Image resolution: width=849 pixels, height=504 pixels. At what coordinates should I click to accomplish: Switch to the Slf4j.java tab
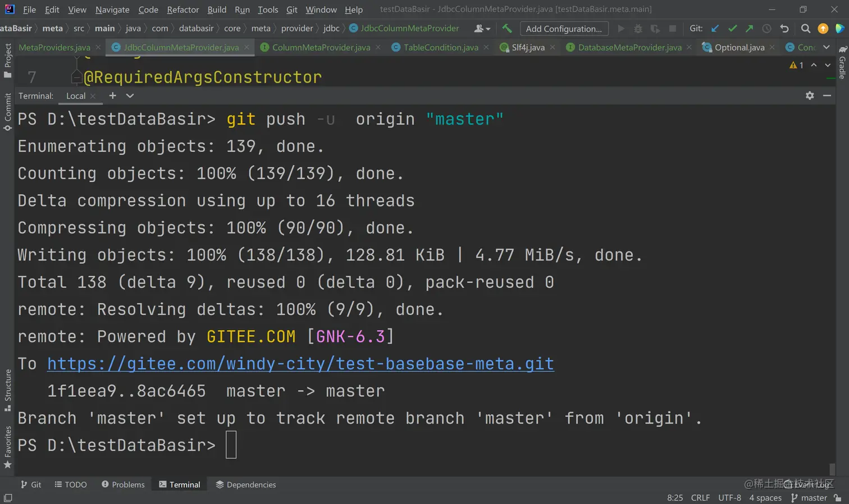coord(528,47)
